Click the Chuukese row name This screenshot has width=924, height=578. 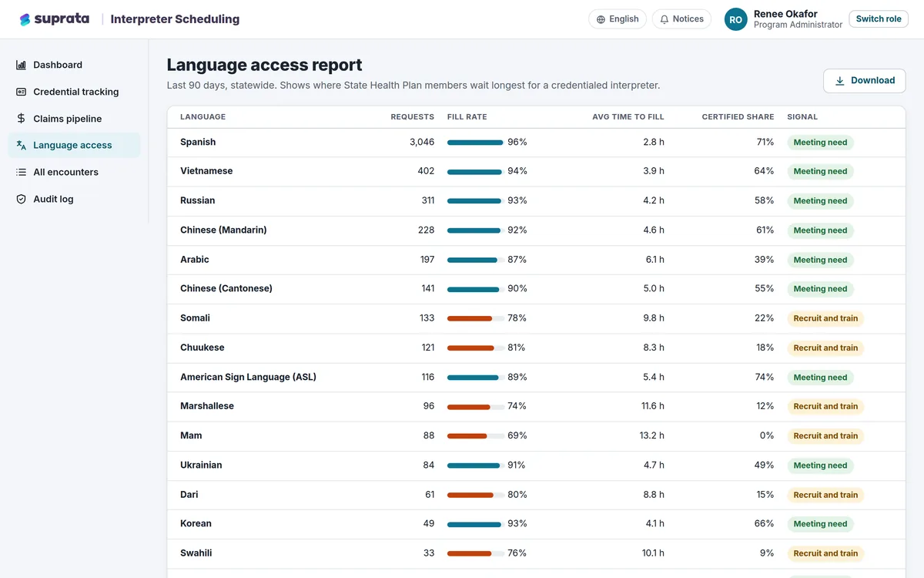[203, 348]
